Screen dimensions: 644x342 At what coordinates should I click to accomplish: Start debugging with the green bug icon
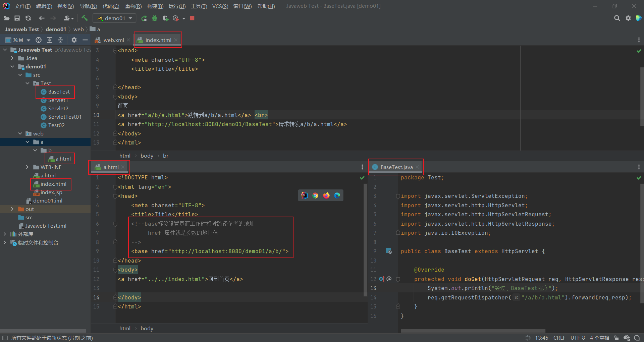[155, 18]
